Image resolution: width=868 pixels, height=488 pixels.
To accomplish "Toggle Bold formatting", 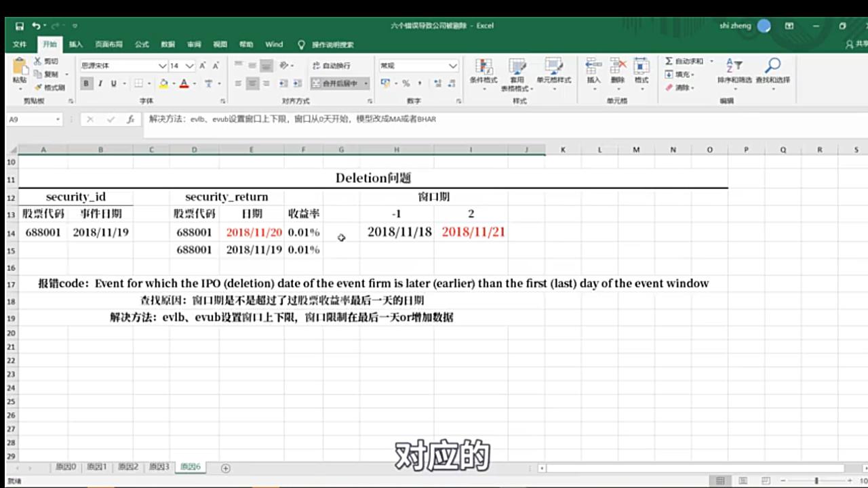I will 86,83.
